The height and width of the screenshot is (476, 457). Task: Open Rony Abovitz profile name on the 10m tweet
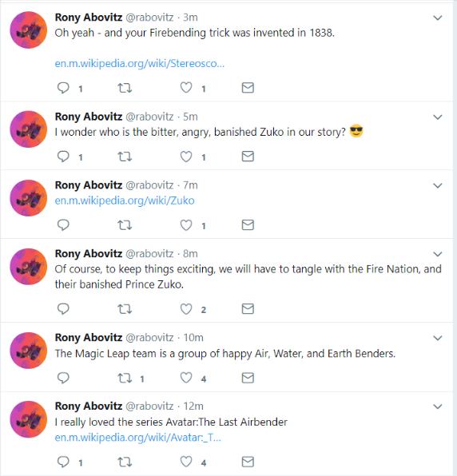[89, 338]
